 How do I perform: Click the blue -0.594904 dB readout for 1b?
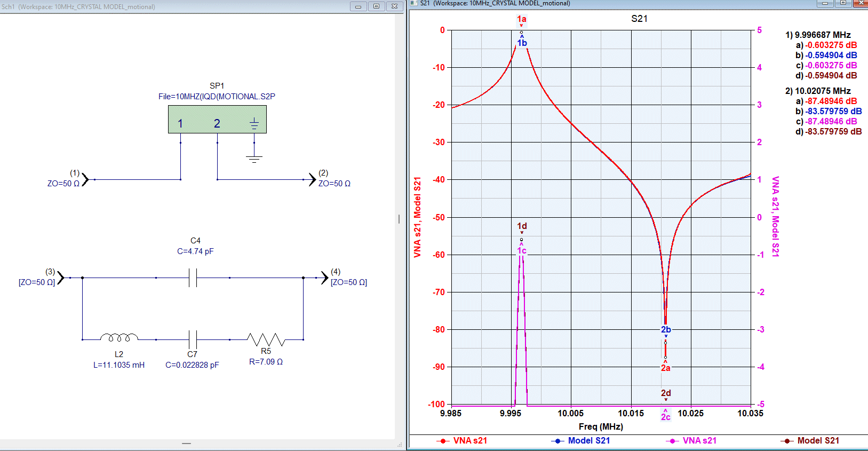pyautogui.click(x=831, y=56)
